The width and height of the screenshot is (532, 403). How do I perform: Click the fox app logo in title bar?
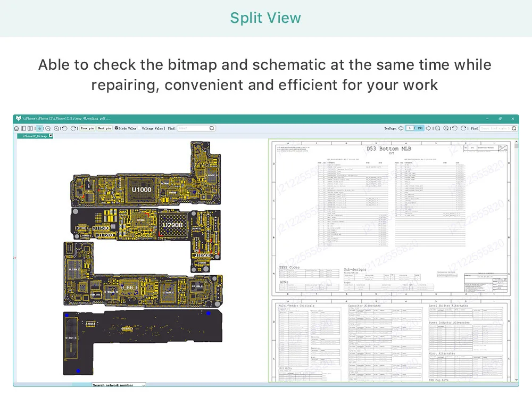(18, 118)
